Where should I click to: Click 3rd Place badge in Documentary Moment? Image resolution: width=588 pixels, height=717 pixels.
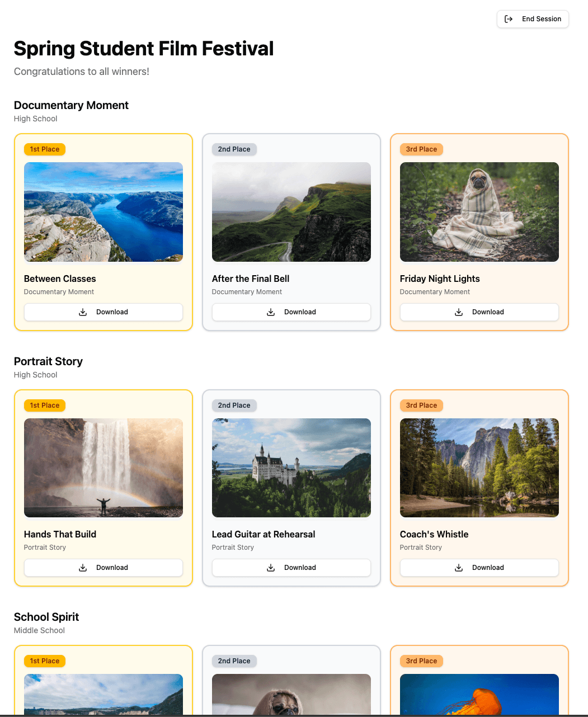(x=421, y=149)
